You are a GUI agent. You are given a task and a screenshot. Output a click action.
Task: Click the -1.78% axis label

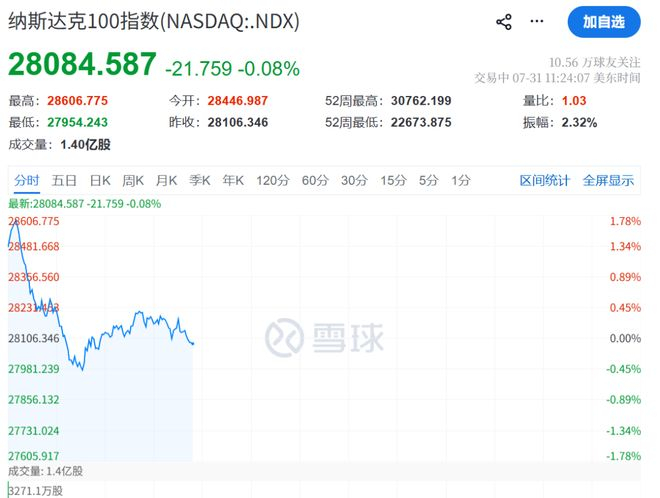pos(623,456)
